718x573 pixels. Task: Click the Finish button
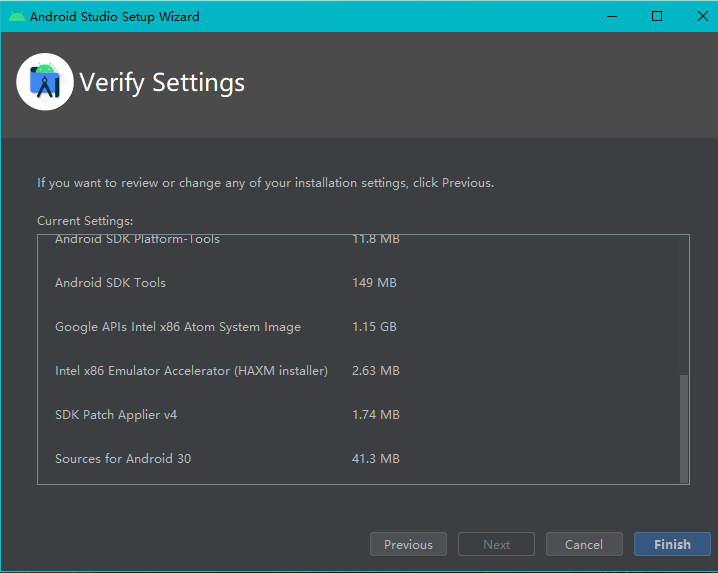coord(672,544)
